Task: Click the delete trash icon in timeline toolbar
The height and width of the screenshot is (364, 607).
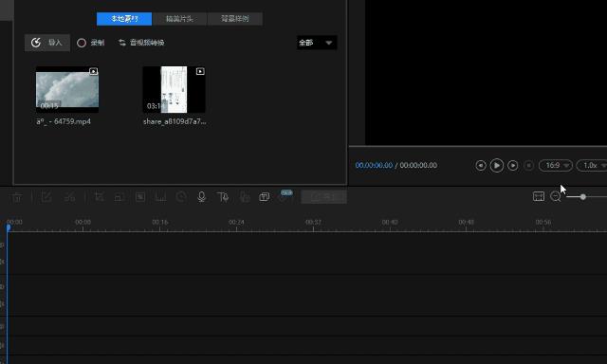Action: pyautogui.click(x=17, y=197)
